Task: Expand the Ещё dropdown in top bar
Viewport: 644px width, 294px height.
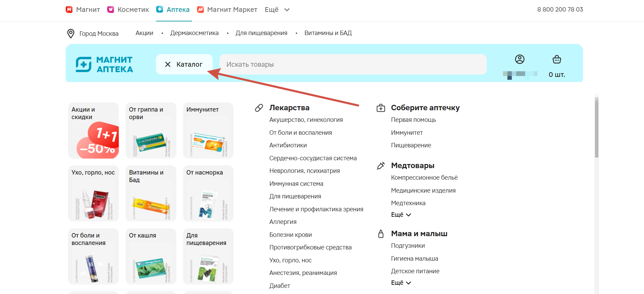Action: coord(277,10)
